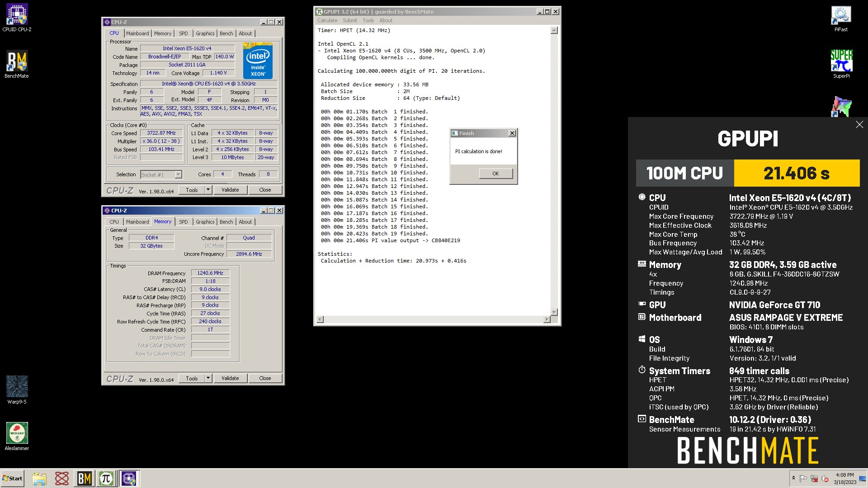Click Tools button in bottom CPU-Z window
Image resolution: width=868 pixels, height=488 pixels.
tap(192, 378)
